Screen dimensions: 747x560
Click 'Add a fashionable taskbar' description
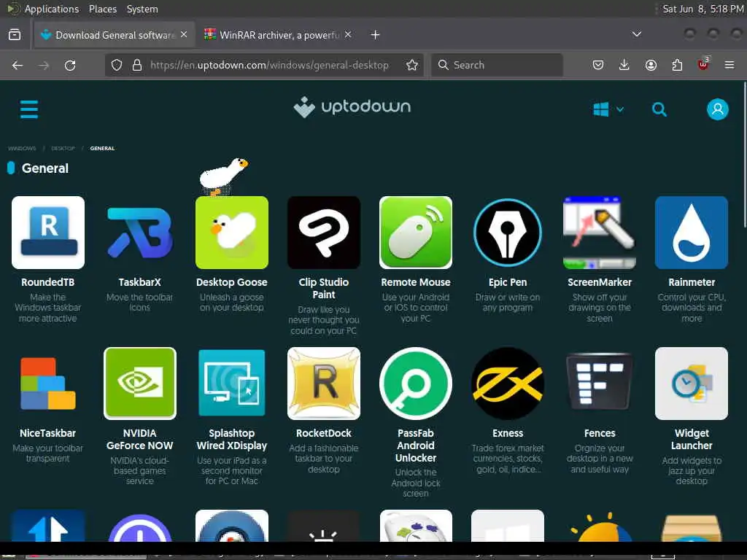(x=324, y=459)
